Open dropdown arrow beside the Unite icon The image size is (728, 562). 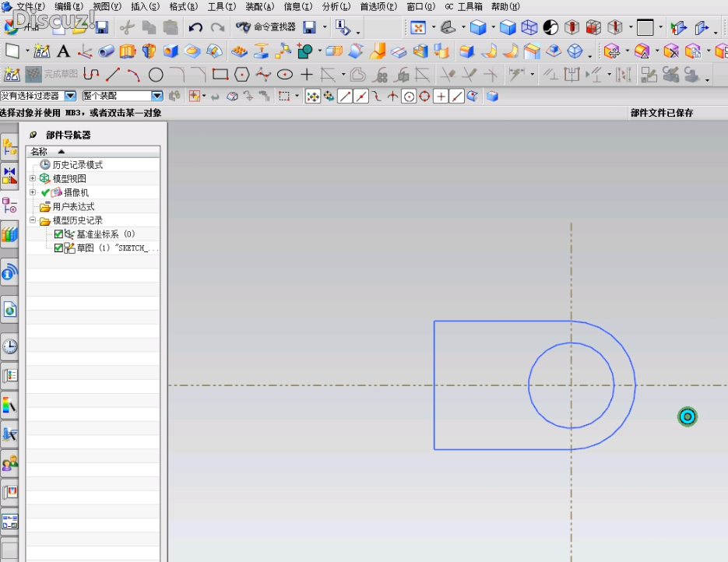pyautogui.click(x=319, y=51)
